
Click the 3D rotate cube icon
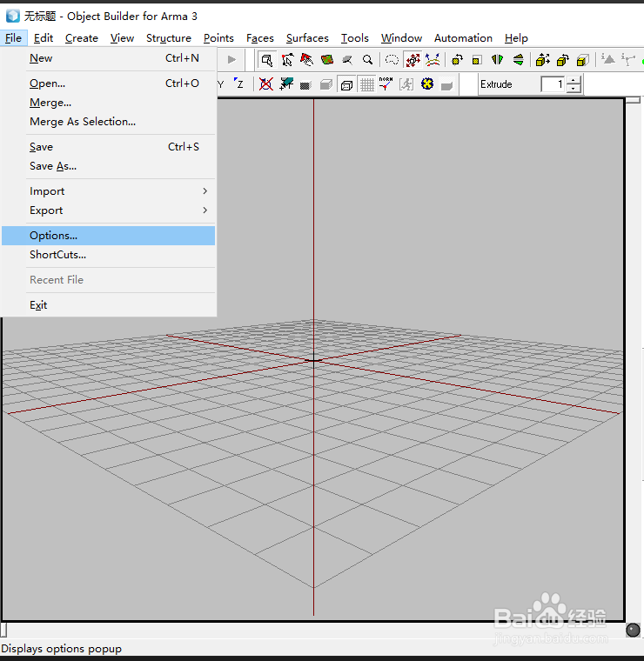562,60
